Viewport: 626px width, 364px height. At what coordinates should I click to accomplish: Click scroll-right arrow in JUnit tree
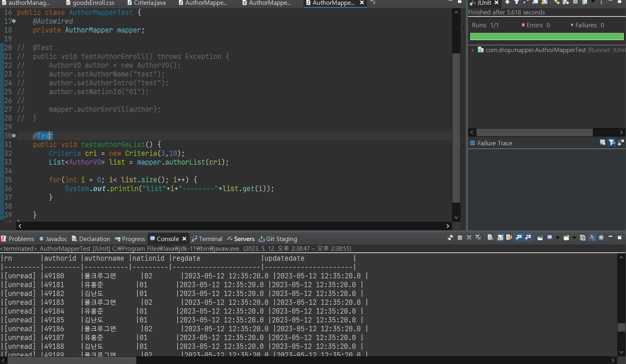[x=621, y=132]
